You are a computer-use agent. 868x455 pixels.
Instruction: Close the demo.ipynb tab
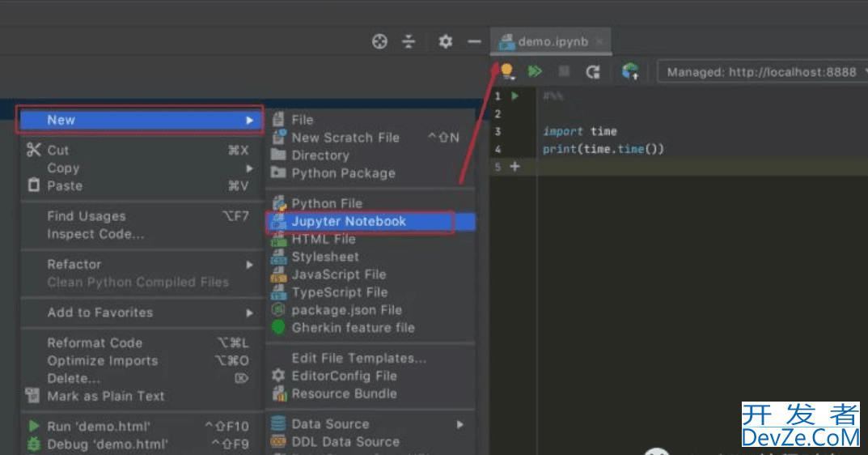[599, 41]
